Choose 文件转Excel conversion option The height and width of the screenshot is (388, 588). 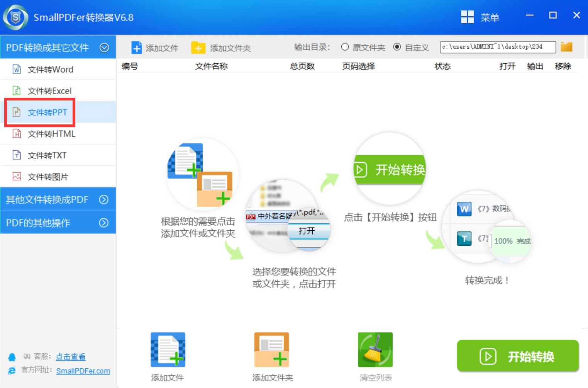pyautogui.click(x=58, y=91)
